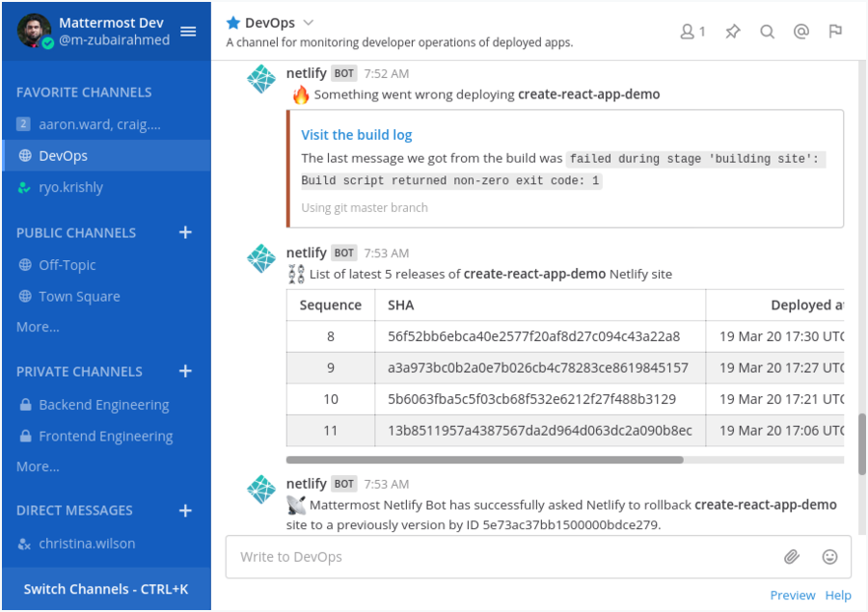Open the Town Square channel

click(106, 297)
